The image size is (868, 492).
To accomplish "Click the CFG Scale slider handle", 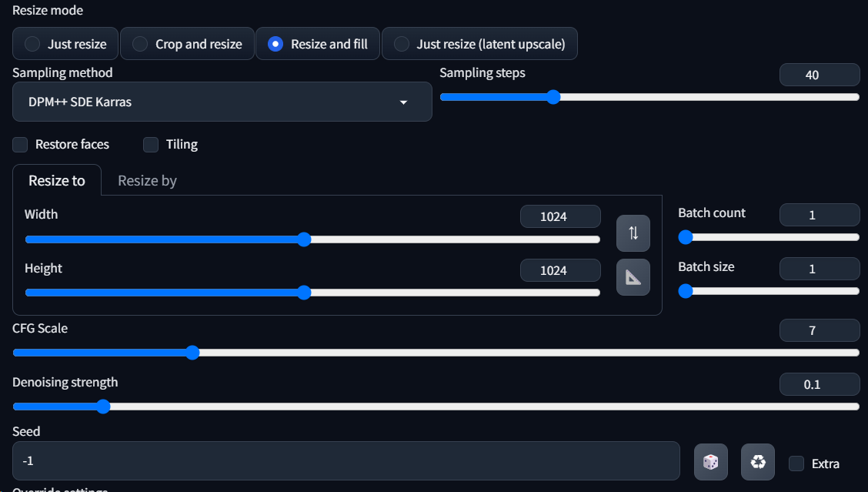I will tap(192, 353).
